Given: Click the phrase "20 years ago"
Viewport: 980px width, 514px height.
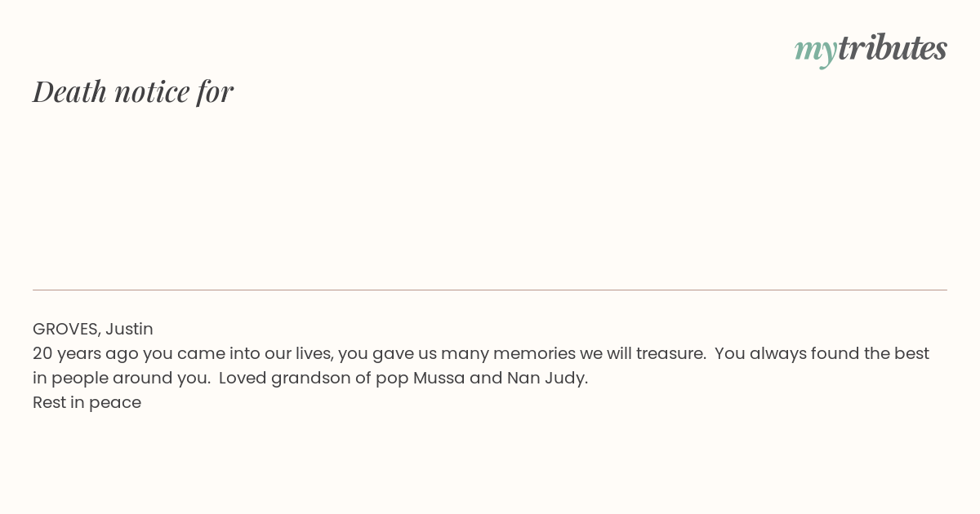Looking at the screenshot, I should (x=86, y=353).
